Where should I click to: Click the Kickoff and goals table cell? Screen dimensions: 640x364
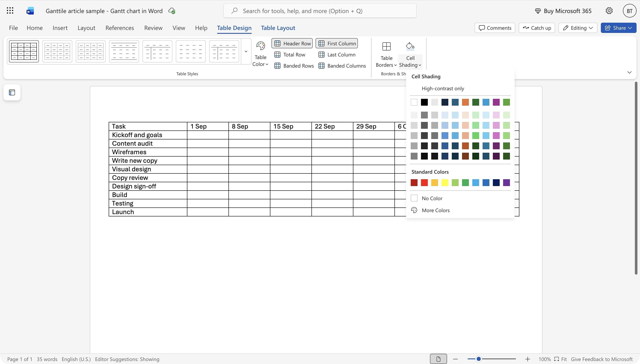pos(148,135)
